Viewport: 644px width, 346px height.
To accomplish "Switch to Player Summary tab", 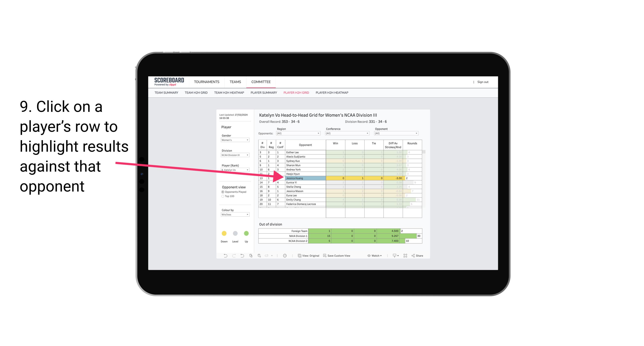I will [x=263, y=93].
